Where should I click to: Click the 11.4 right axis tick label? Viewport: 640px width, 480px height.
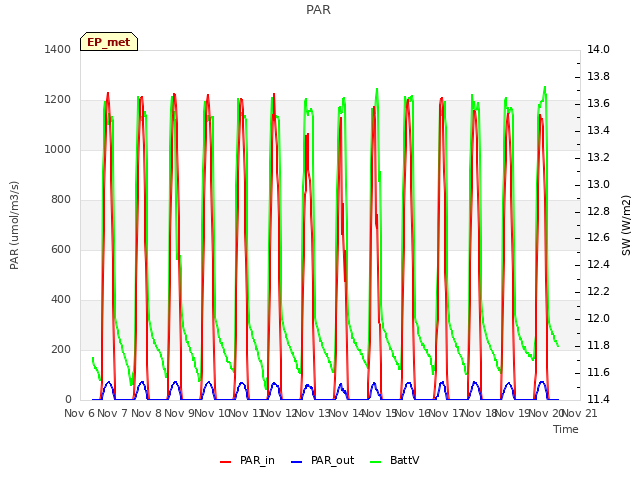coord(598,399)
